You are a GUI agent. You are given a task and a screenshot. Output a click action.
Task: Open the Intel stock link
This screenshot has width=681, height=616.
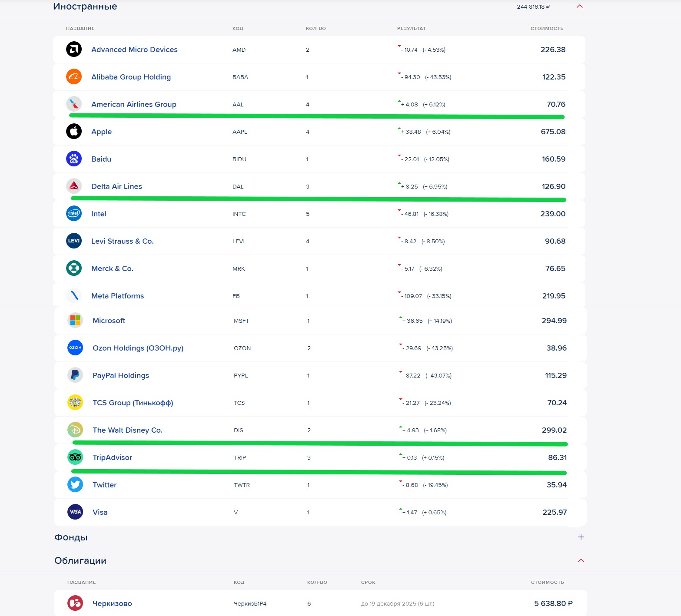99,214
